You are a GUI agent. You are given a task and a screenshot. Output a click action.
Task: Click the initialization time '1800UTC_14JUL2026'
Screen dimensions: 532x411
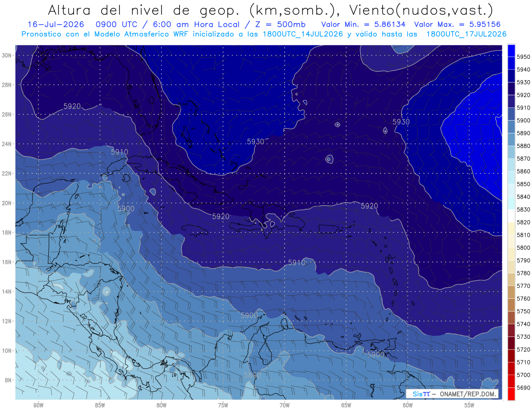coord(303,34)
